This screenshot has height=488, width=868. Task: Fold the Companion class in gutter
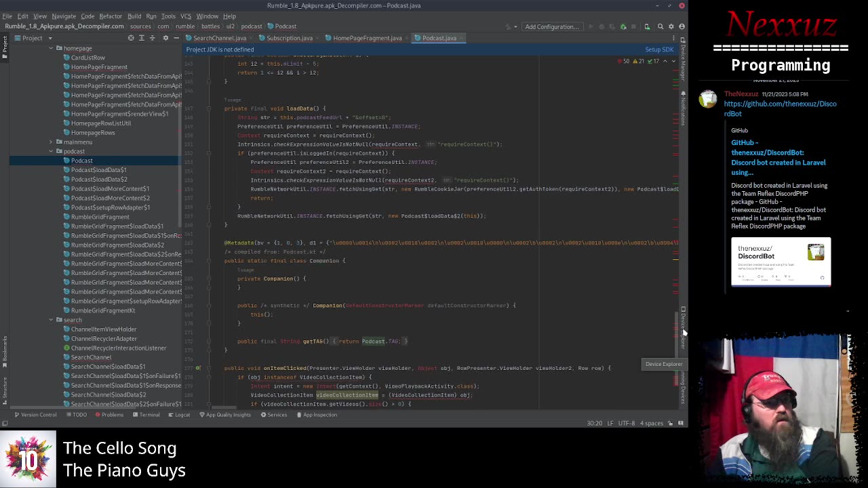coord(209,261)
